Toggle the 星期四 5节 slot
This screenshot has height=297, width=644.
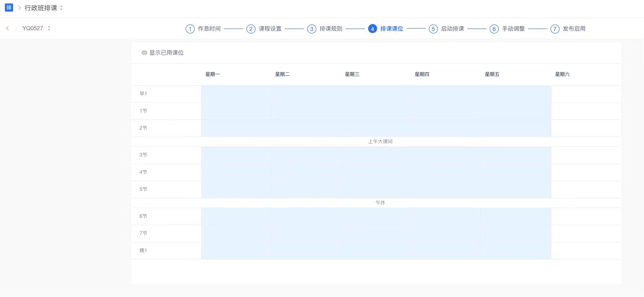click(x=446, y=190)
